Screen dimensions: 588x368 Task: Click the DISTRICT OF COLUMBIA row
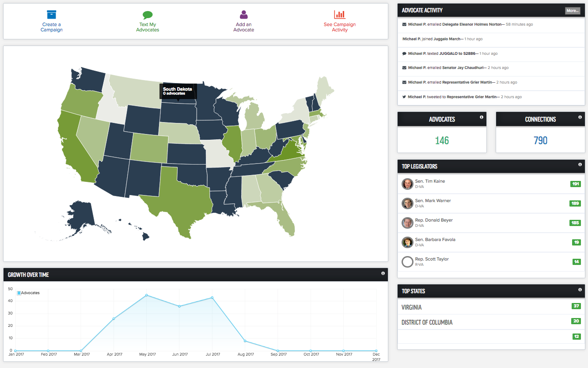[491, 322]
